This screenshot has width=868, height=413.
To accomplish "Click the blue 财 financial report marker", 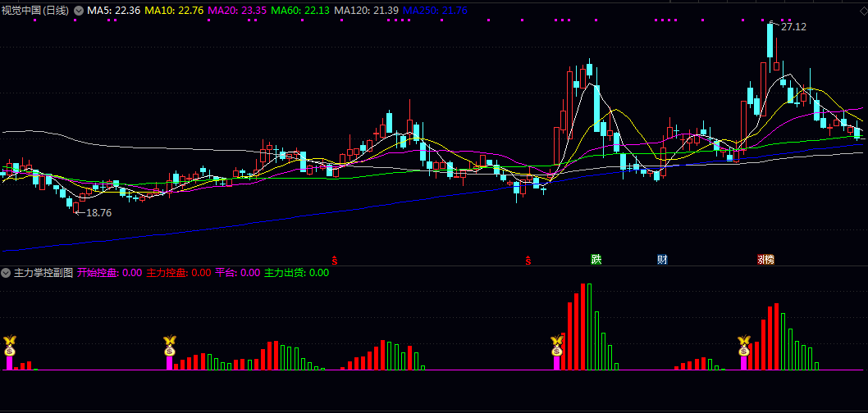I will (662, 260).
